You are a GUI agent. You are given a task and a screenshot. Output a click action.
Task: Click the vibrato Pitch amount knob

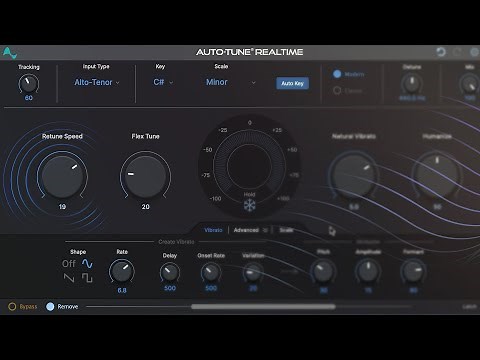point(323,272)
